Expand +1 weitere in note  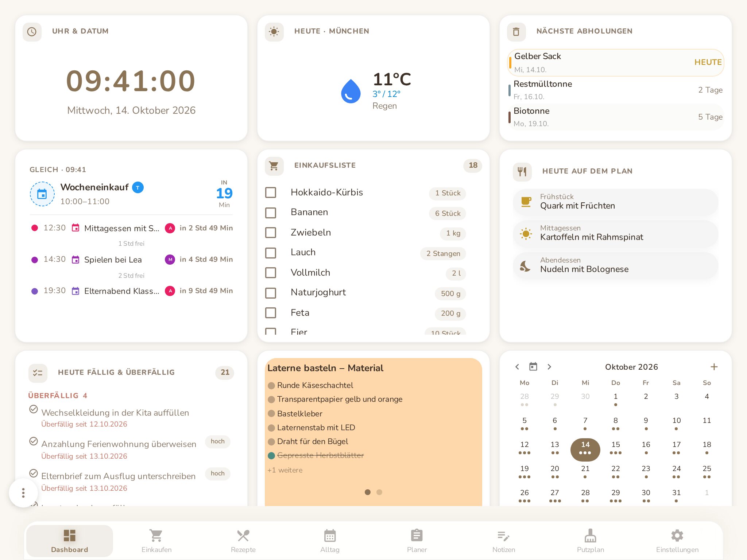[x=285, y=470]
